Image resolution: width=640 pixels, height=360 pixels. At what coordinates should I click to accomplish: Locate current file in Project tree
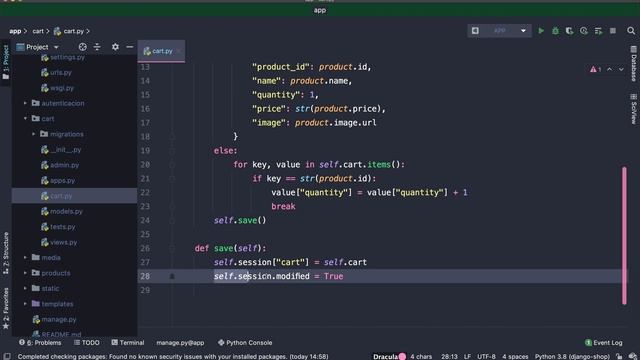coord(82,47)
